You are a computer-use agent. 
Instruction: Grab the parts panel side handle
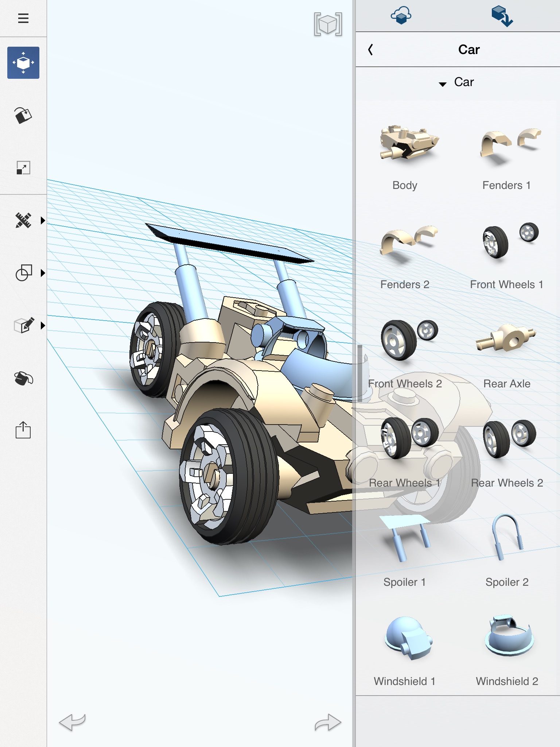coord(360,373)
